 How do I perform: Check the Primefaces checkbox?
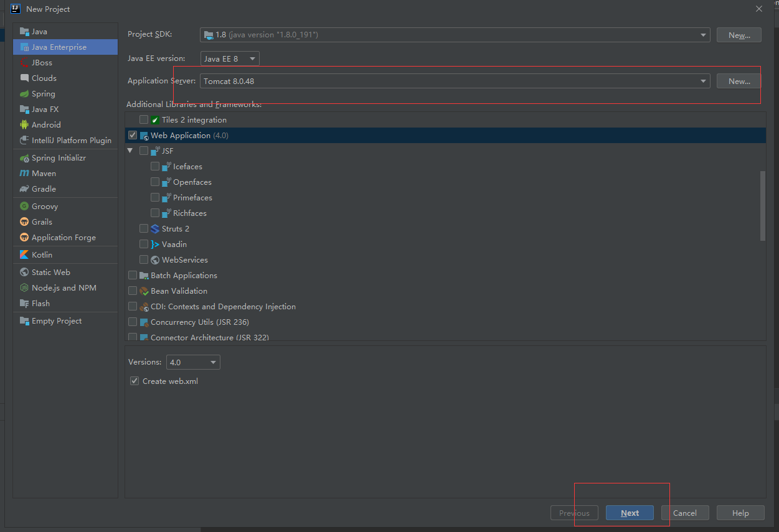tap(155, 197)
